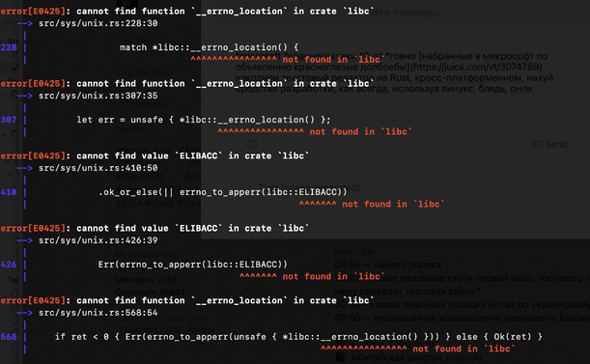
Task: Click the #Microsoft tag link
Action: pos(139,176)
